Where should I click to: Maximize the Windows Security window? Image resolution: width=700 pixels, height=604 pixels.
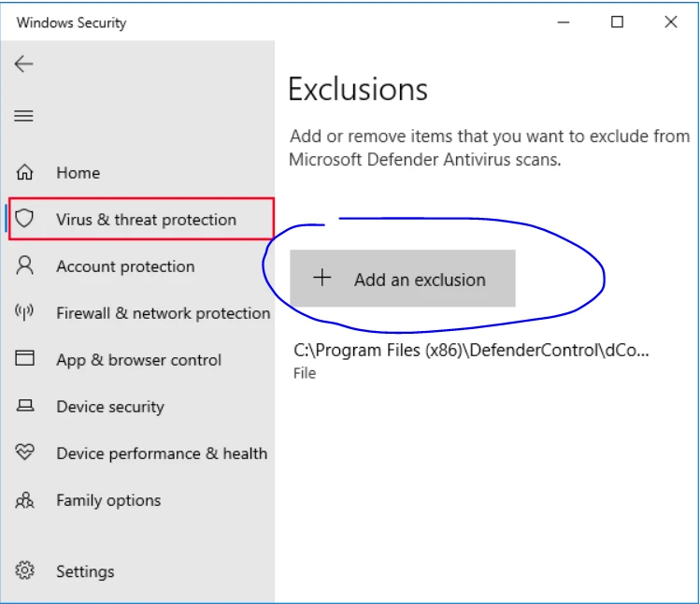pos(617,22)
